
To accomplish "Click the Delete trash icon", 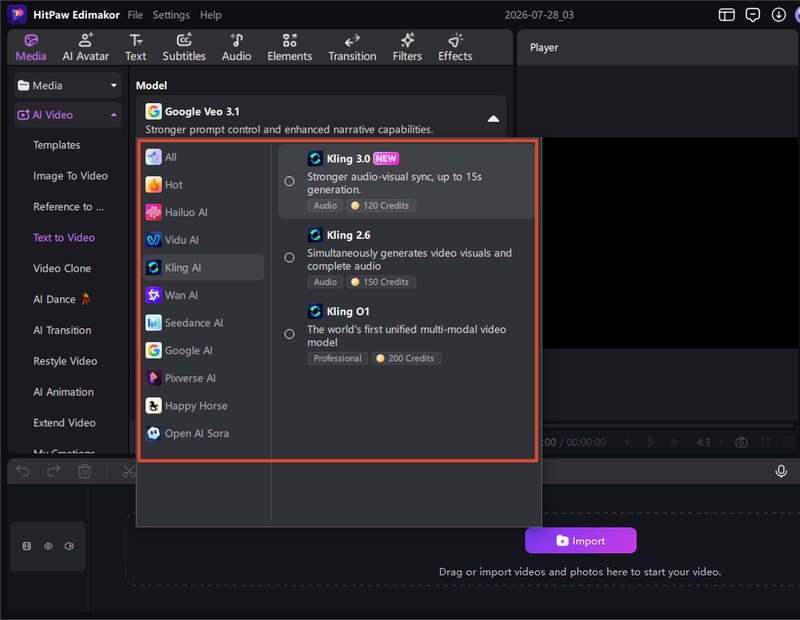I will pyautogui.click(x=84, y=471).
